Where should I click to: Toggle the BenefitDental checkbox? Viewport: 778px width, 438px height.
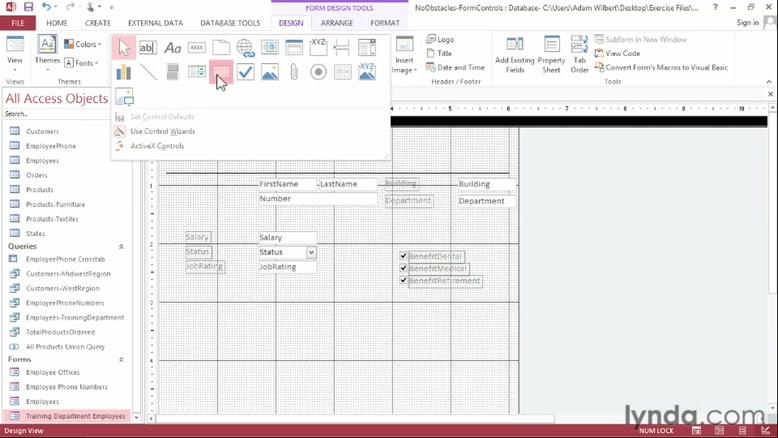pos(403,256)
